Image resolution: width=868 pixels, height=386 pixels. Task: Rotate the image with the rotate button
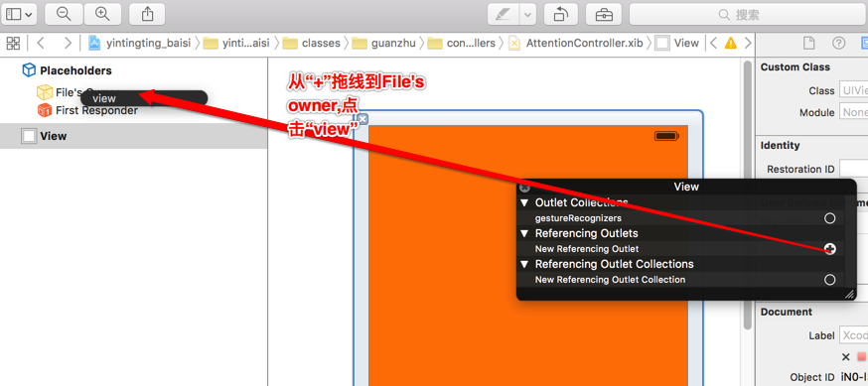point(561,14)
